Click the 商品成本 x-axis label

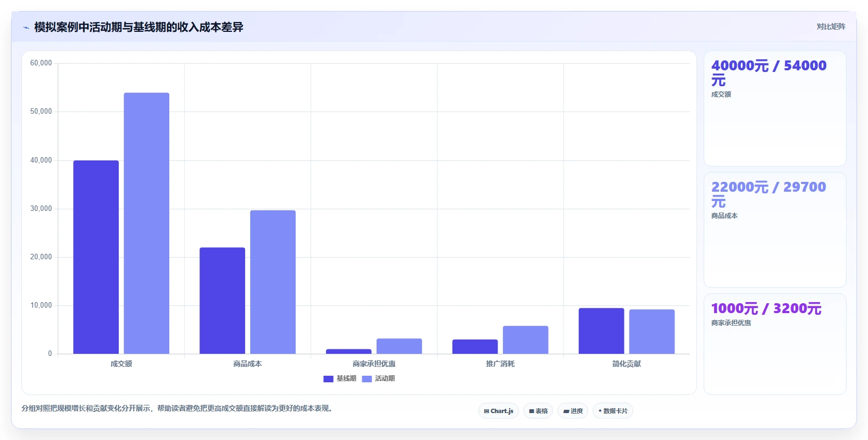point(247,364)
